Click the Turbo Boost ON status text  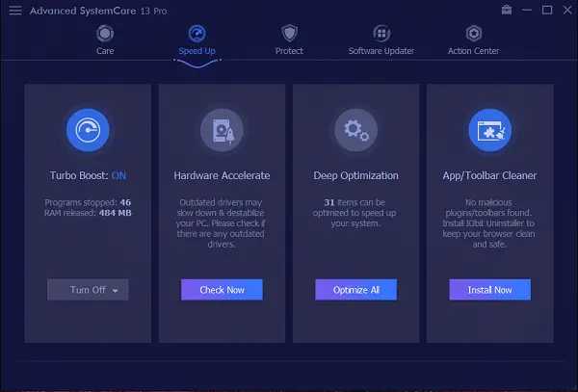118,175
